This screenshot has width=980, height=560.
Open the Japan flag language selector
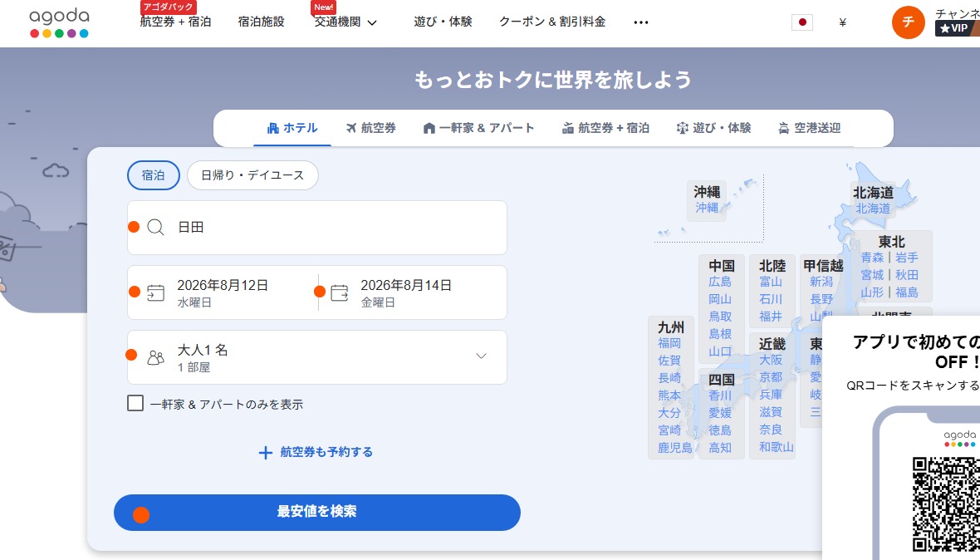click(802, 22)
